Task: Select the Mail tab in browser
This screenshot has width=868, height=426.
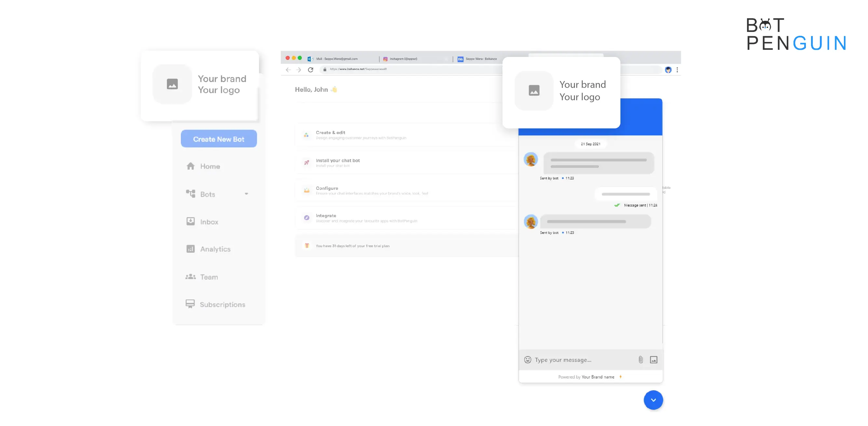Action: click(x=337, y=58)
